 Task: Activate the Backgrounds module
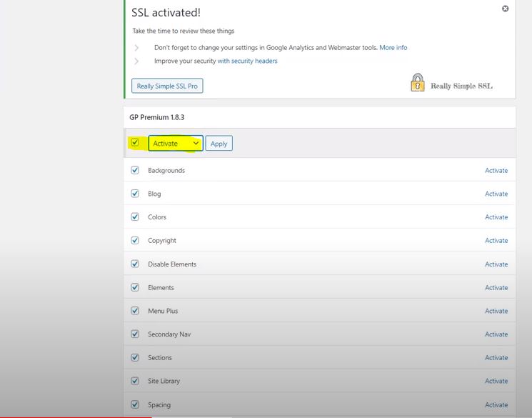click(496, 171)
